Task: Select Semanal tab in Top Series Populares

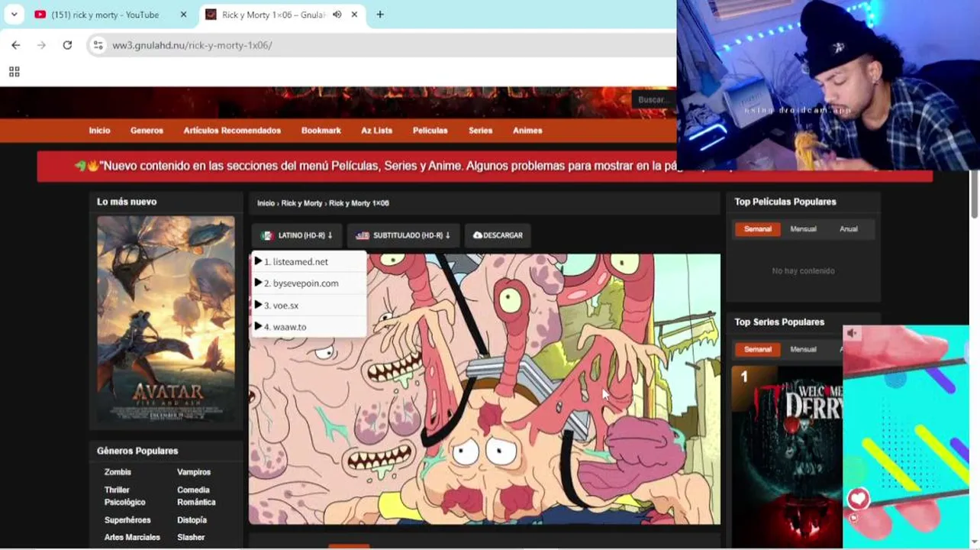Action: tap(758, 349)
